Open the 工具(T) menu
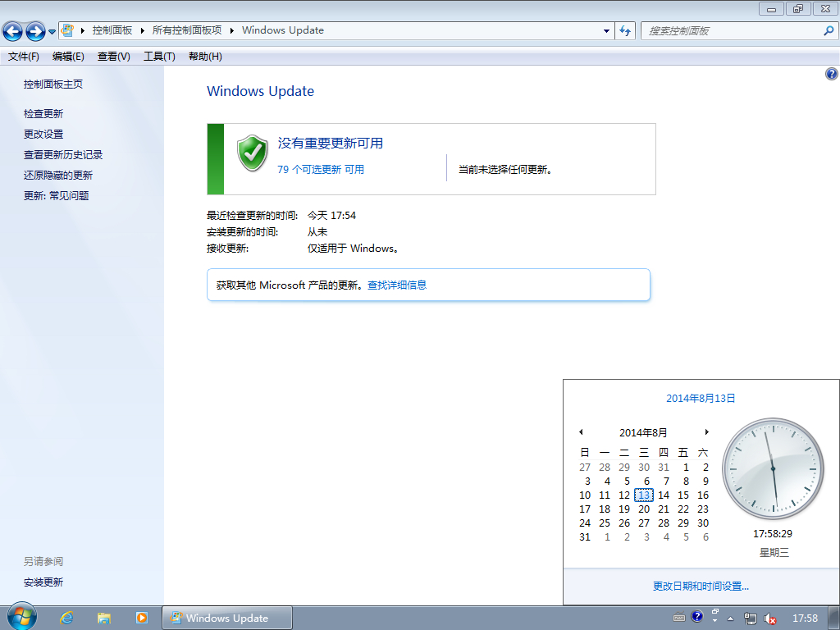Screen dimensions: 840x630 [159, 57]
